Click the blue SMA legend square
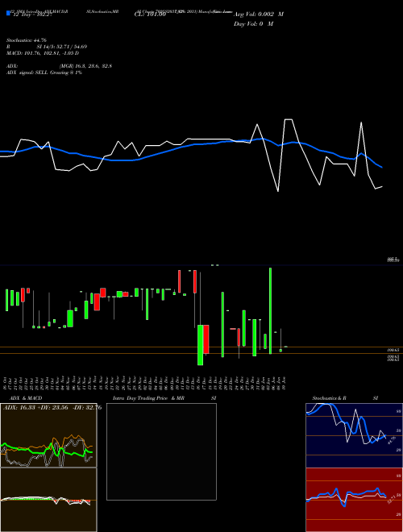This screenshot has width=403, height=532. point(8,13)
